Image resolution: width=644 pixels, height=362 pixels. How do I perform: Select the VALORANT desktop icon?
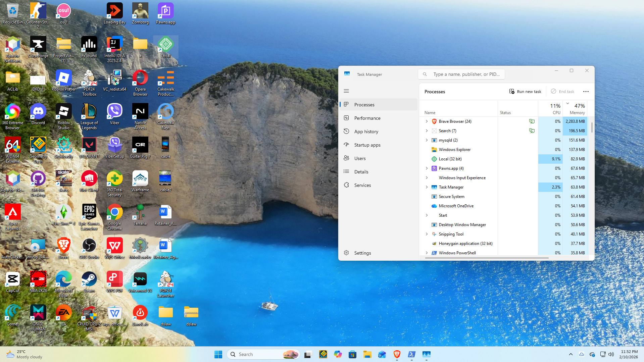[x=89, y=148]
